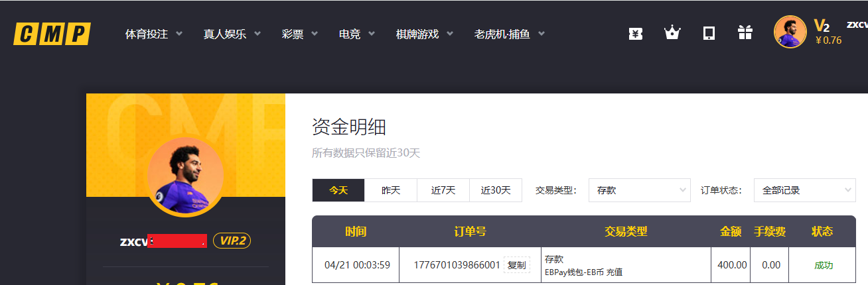Click the 订单号 column header
Screen dimensions: 868x285
pyautogui.click(x=470, y=231)
